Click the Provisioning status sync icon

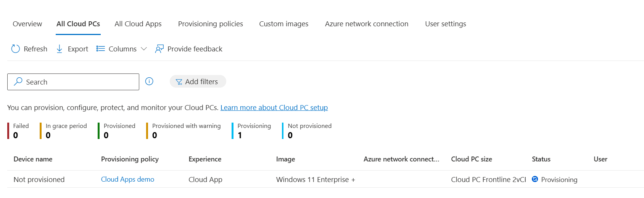[x=535, y=179]
